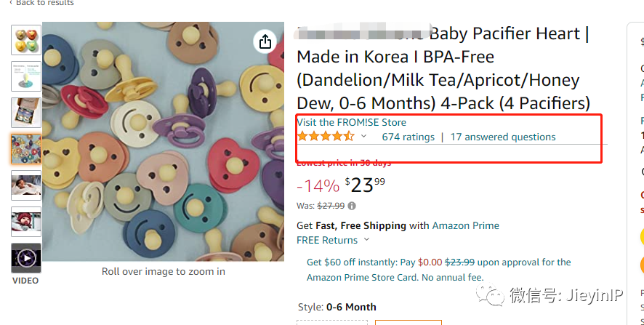644x325 pixels.
Task: Open the 17 answered questions link
Action: coord(502,137)
